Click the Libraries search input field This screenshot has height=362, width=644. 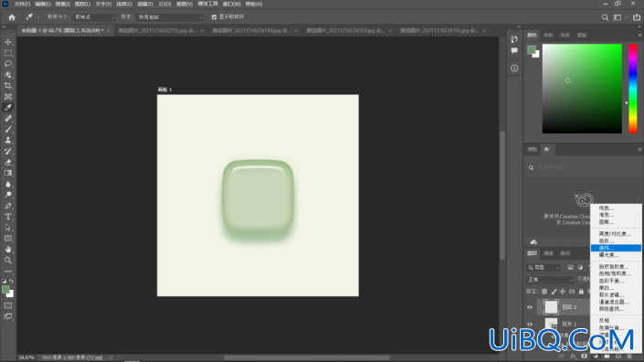click(583, 167)
